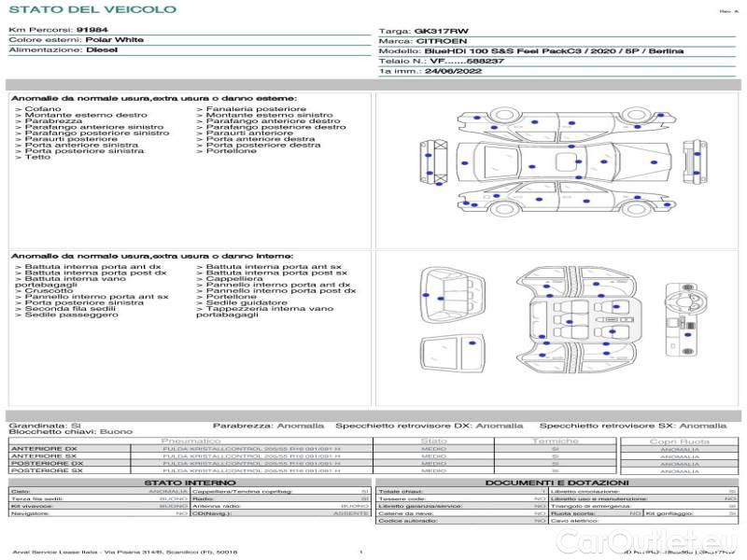Screen dimensions: 747x560
Task: Click the front bumper diagram left of the roof view
Action: tap(433, 161)
